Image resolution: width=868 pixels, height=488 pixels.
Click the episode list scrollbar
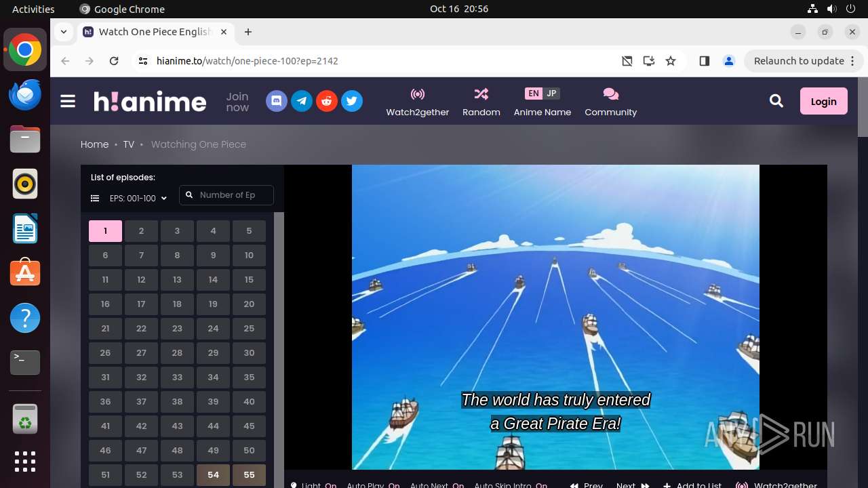tap(279, 350)
